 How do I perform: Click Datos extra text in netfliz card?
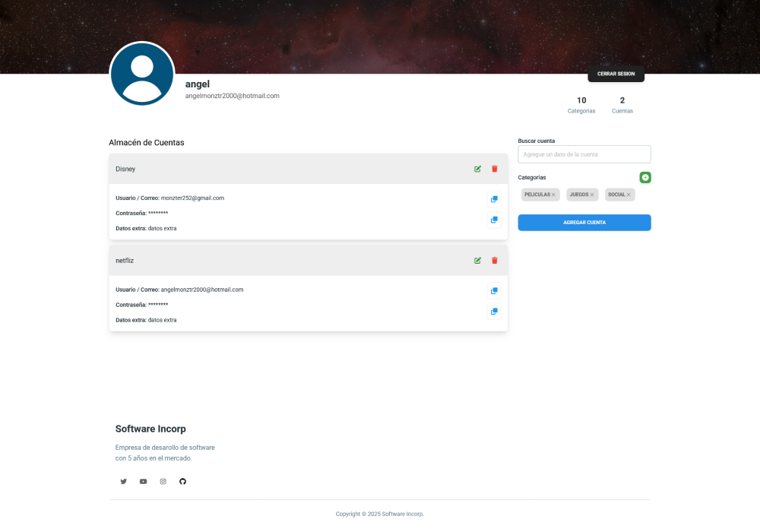tap(146, 320)
